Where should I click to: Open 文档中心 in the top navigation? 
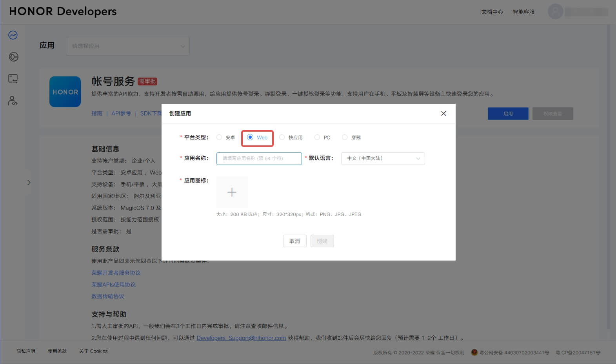pyautogui.click(x=492, y=12)
